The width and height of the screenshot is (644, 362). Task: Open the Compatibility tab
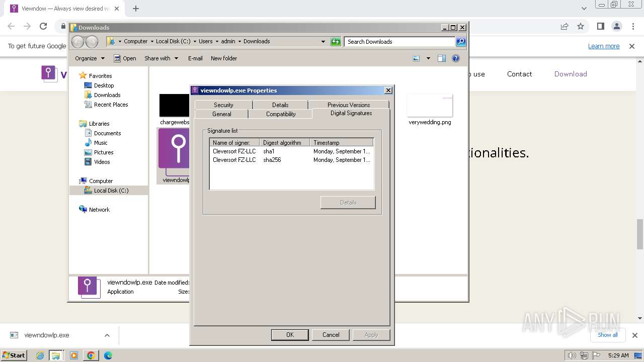281,114
